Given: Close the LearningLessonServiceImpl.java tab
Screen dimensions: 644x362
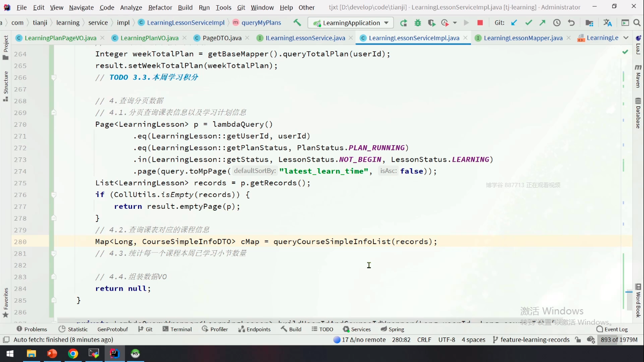Looking at the screenshot, I should (x=466, y=38).
